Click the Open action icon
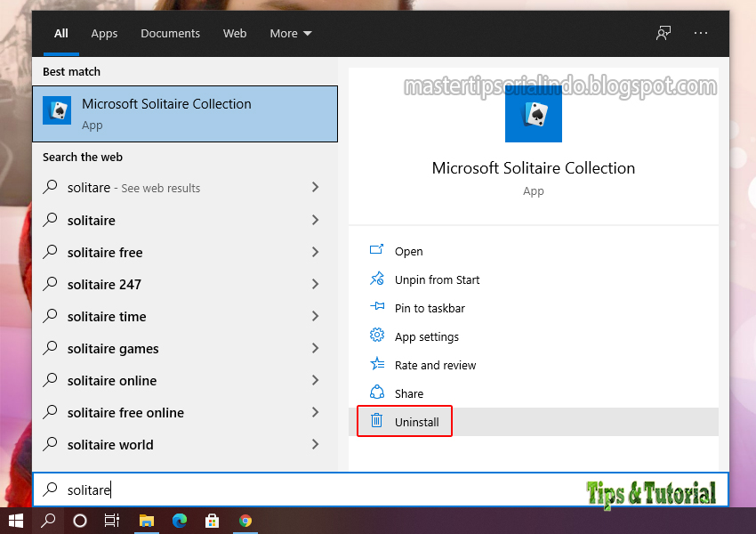Image resolution: width=756 pixels, height=534 pixels. click(x=376, y=250)
